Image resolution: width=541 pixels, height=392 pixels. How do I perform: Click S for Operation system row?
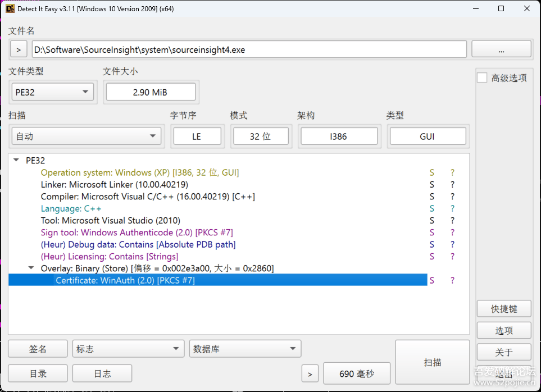click(x=432, y=172)
